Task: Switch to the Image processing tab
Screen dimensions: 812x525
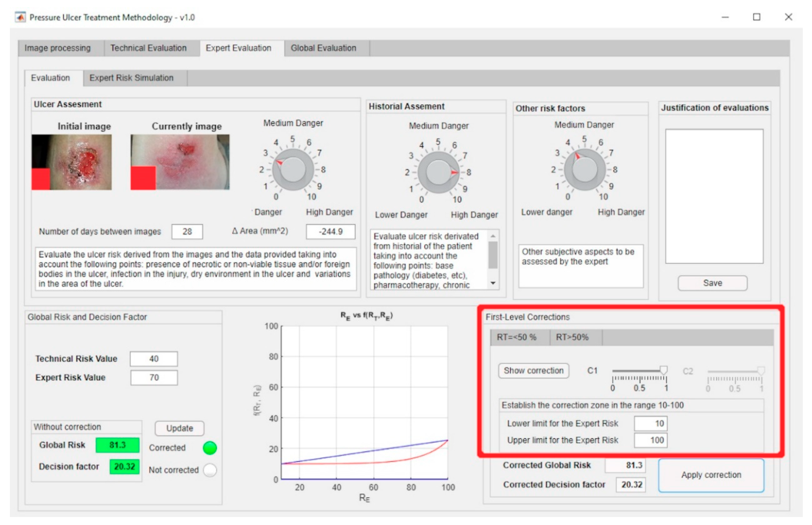Action: tap(57, 48)
